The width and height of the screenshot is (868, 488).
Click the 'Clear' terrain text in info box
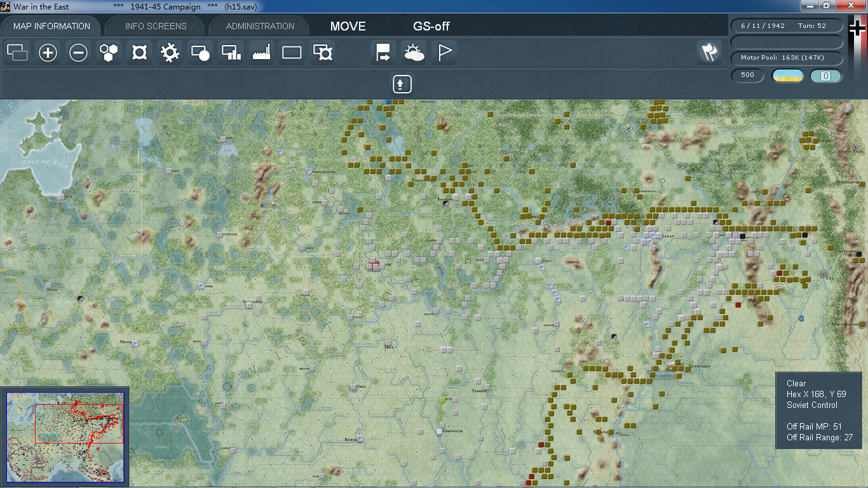pos(796,383)
